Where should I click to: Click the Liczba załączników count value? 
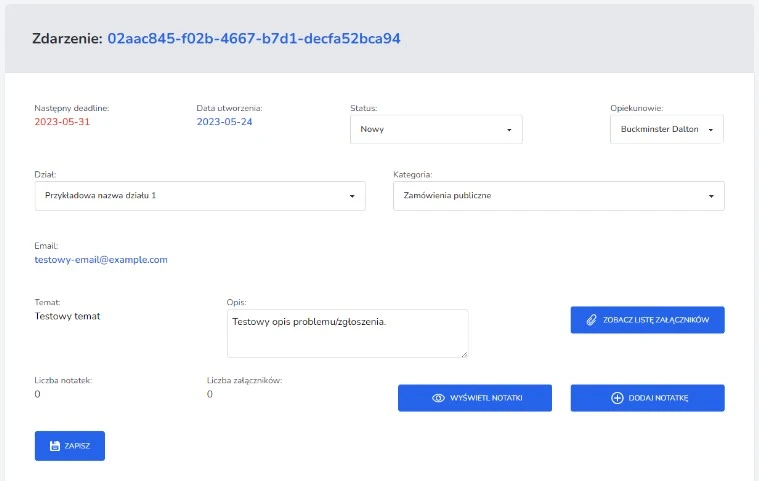[210, 394]
